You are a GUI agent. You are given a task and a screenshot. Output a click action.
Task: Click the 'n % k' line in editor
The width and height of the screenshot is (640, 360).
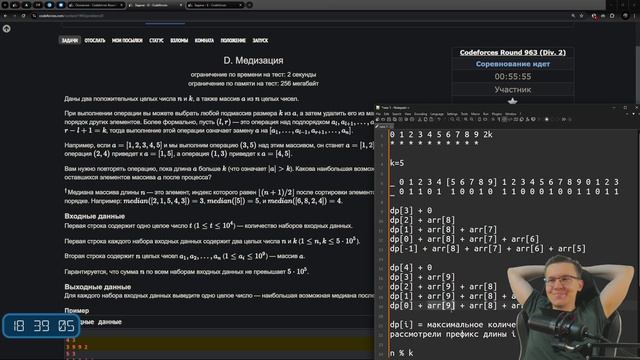click(x=401, y=353)
